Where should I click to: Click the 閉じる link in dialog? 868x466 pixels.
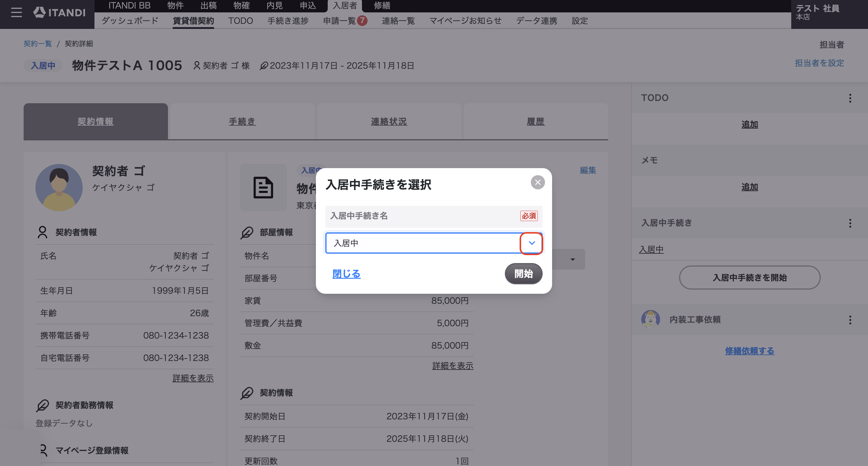point(346,274)
